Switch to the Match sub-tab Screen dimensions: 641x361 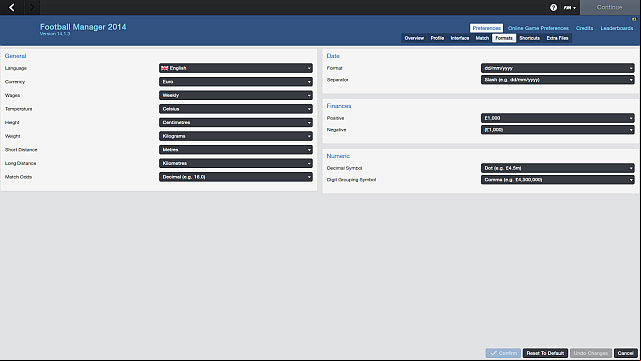[482, 38]
